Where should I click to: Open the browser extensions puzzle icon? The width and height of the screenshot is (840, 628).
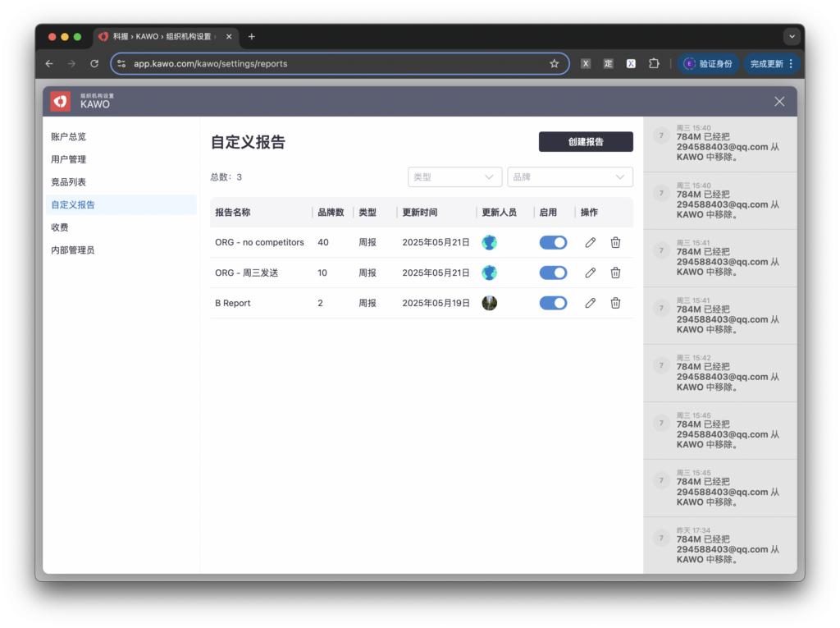pos(654,64)
